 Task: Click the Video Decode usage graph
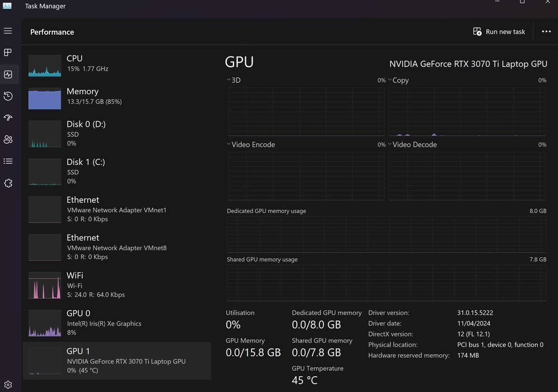[x=467, y=176]
